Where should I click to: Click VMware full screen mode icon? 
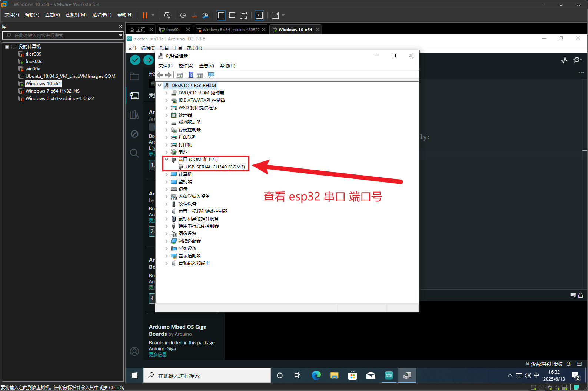point(243,15)
